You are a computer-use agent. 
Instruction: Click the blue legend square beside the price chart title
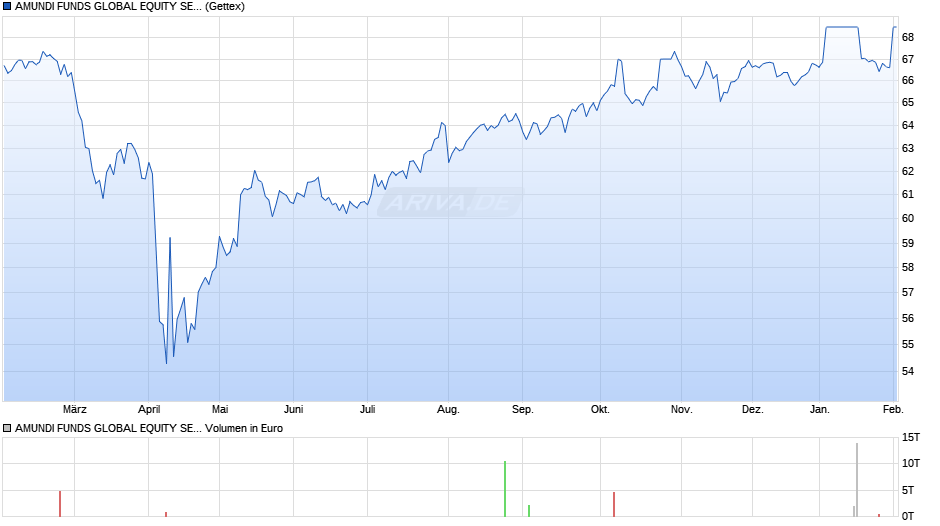[7, 7]
